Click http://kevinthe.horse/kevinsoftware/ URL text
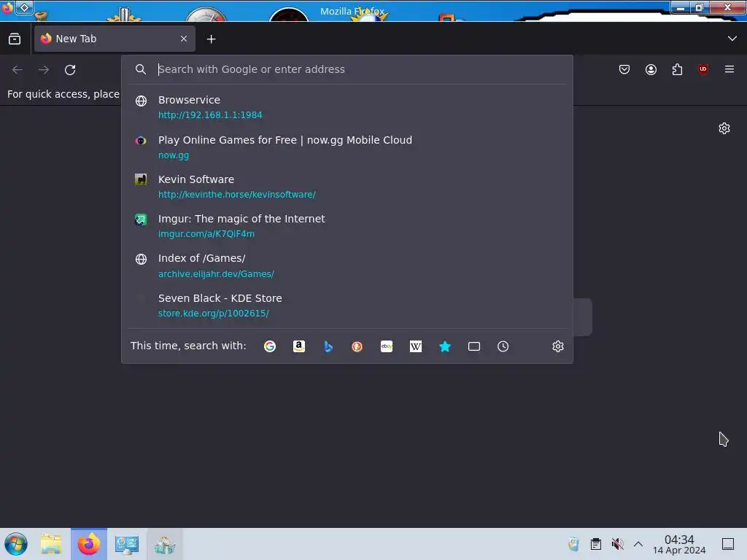747x560 pixels. tap(237, 194)
